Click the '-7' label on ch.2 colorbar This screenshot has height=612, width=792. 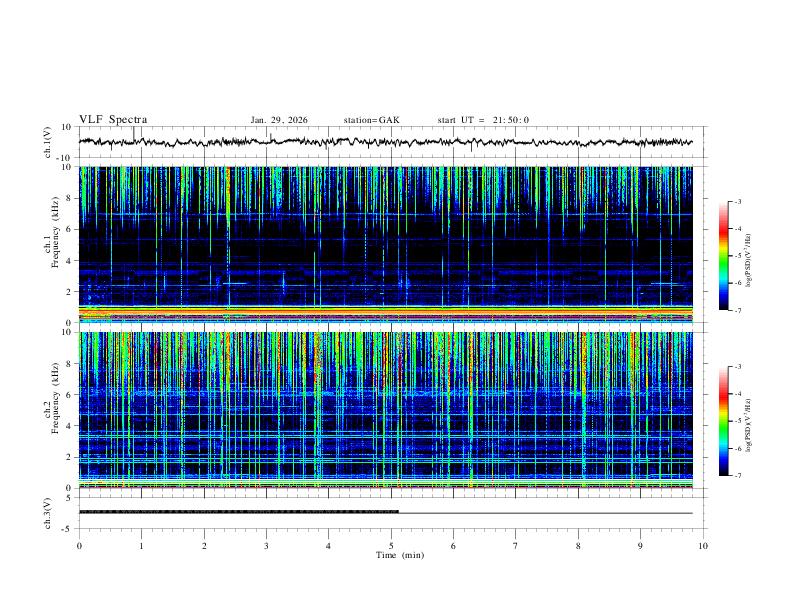pyautogui.click(x=737, y=476)
